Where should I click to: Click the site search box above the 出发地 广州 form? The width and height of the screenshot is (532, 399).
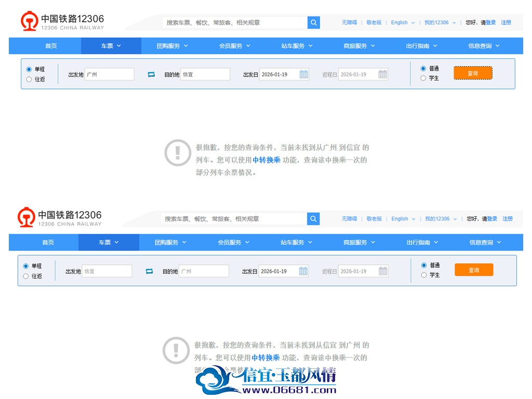[x=235, y=23]
